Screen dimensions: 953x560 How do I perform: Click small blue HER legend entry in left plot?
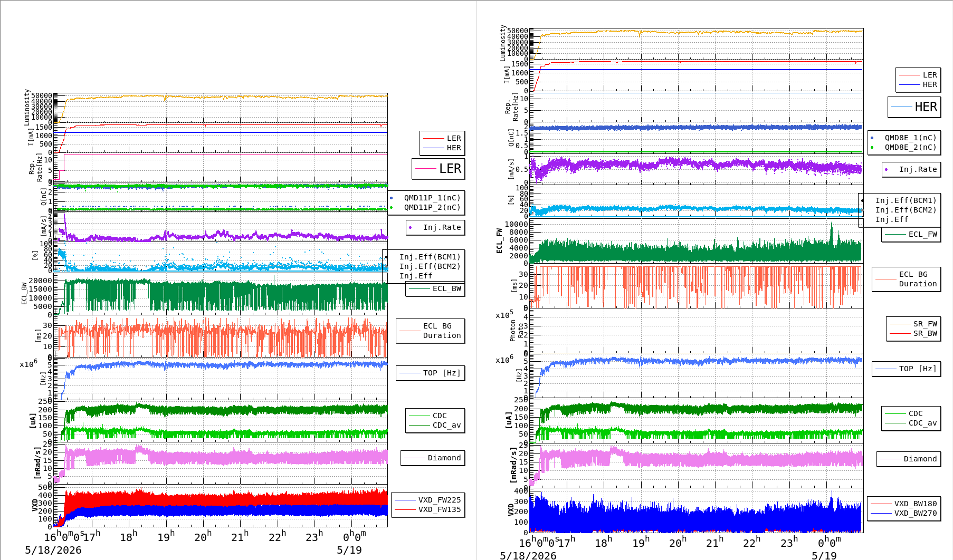pos(454,148)
